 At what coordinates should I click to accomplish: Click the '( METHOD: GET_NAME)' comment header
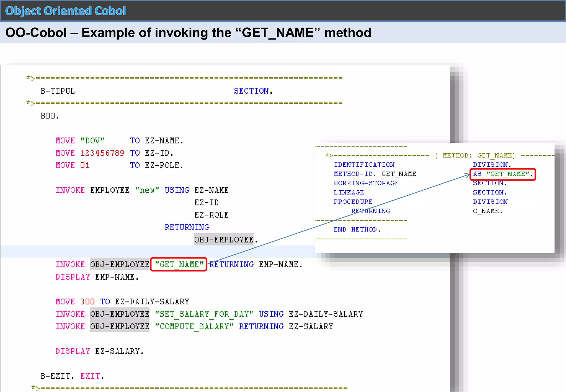(475, 156)
